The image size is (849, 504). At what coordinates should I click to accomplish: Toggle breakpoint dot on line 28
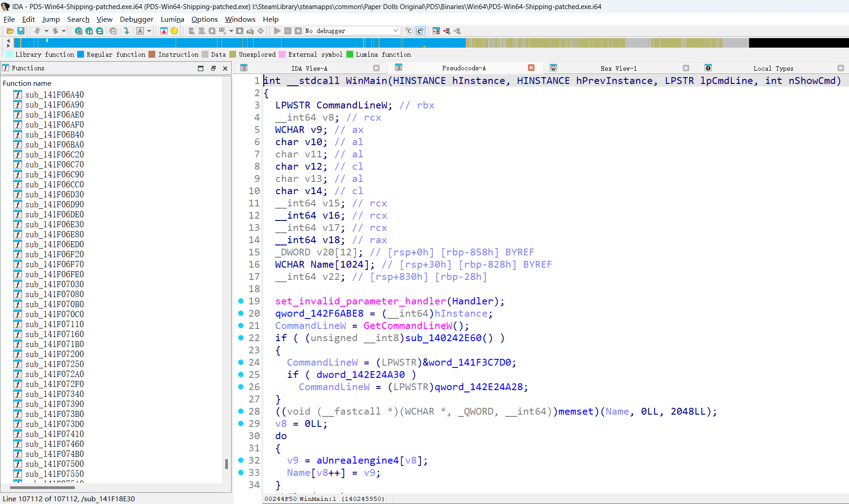[x=241, y=411]
